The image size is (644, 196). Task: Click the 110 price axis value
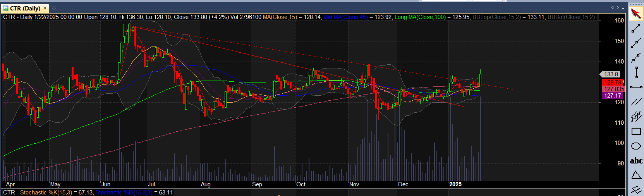click(x=619, y=122)
